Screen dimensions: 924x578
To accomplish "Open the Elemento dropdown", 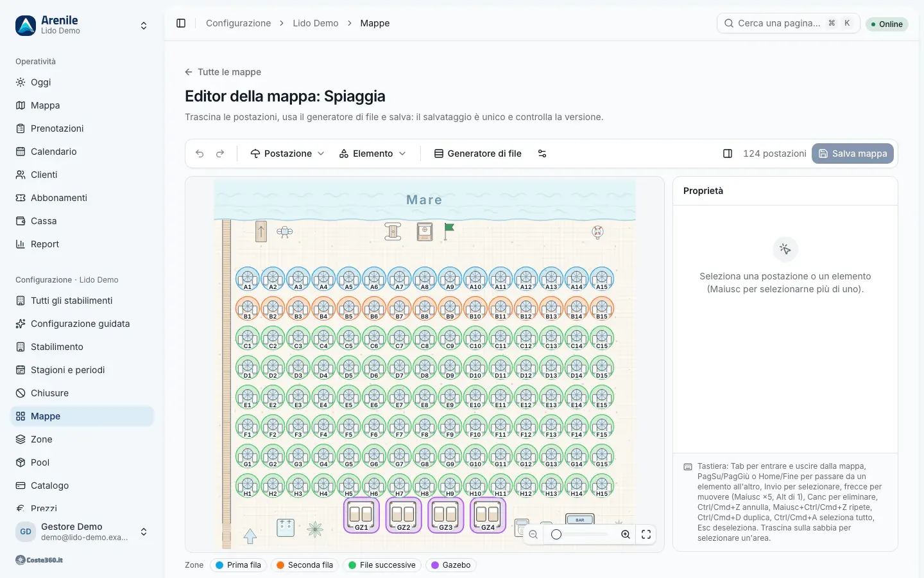I will (373, 153).
